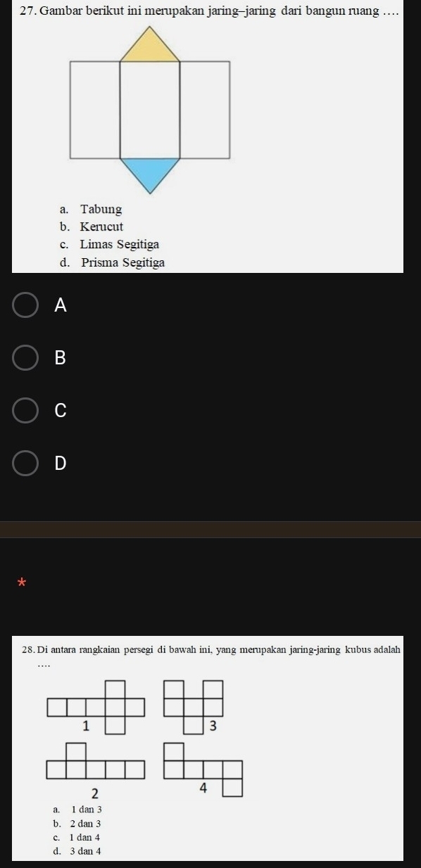Click the center rectangle of the prism net
This screenshot has height=868, width=421.
pos(150,110)
